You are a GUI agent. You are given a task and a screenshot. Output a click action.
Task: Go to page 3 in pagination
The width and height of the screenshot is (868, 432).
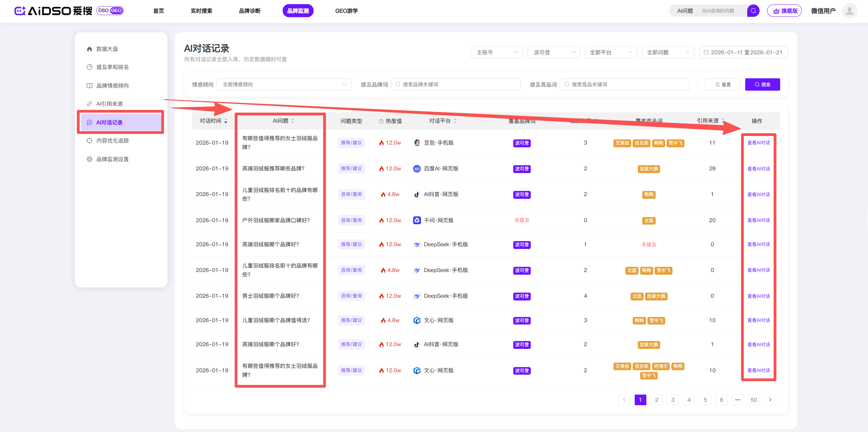tap(672, 400)
